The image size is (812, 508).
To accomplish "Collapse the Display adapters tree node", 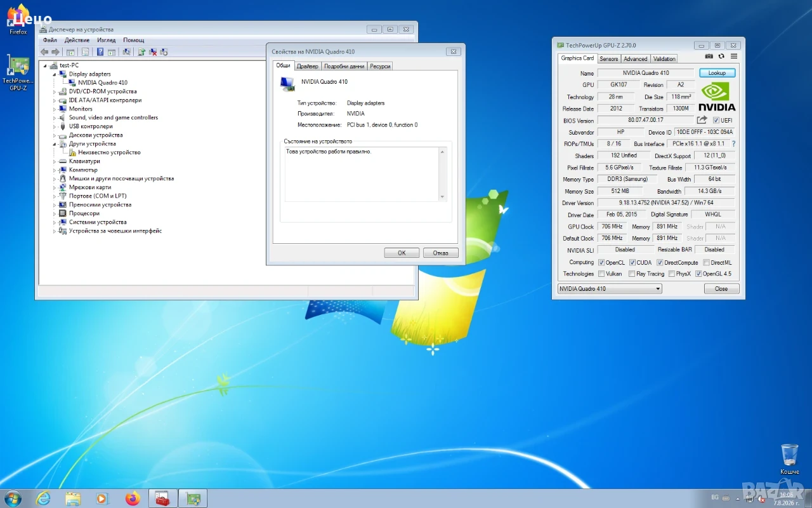I will tap(55, 74).
